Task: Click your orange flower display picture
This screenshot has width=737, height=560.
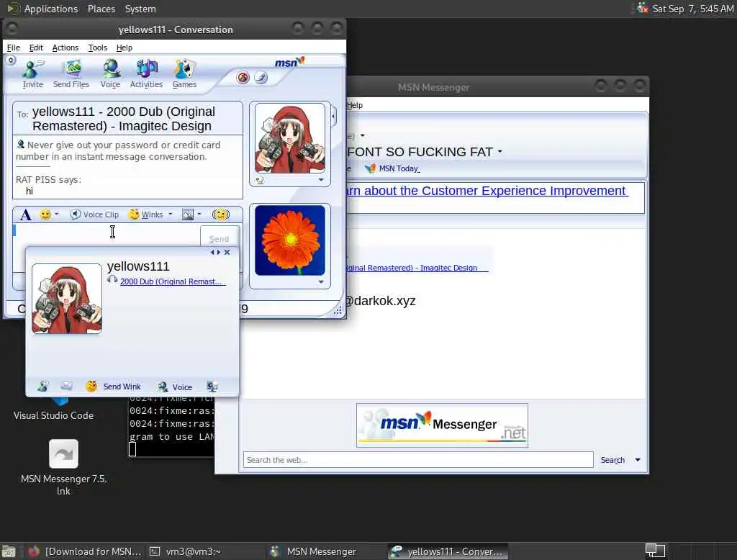Action: (x=289, y=240)
